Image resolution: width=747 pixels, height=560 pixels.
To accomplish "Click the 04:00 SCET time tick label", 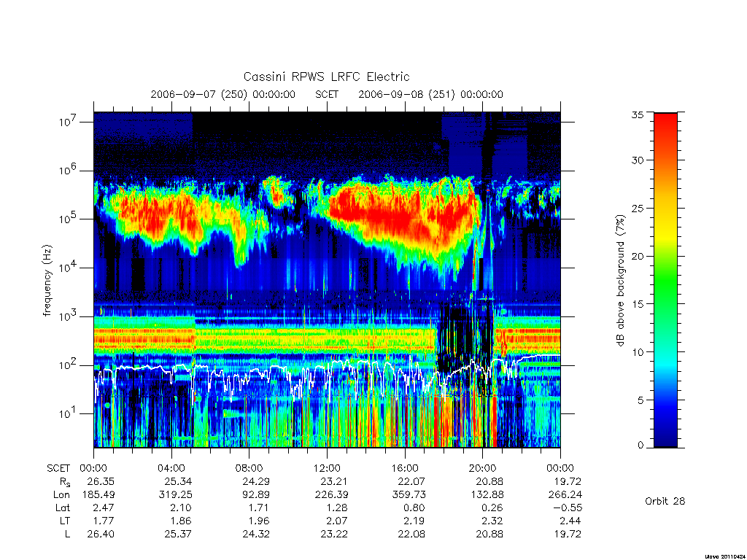I will 171,468.
